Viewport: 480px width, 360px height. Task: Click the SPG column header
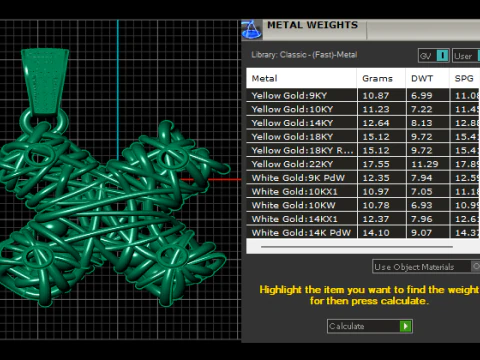pyautogui.click(x=465, y=78)
